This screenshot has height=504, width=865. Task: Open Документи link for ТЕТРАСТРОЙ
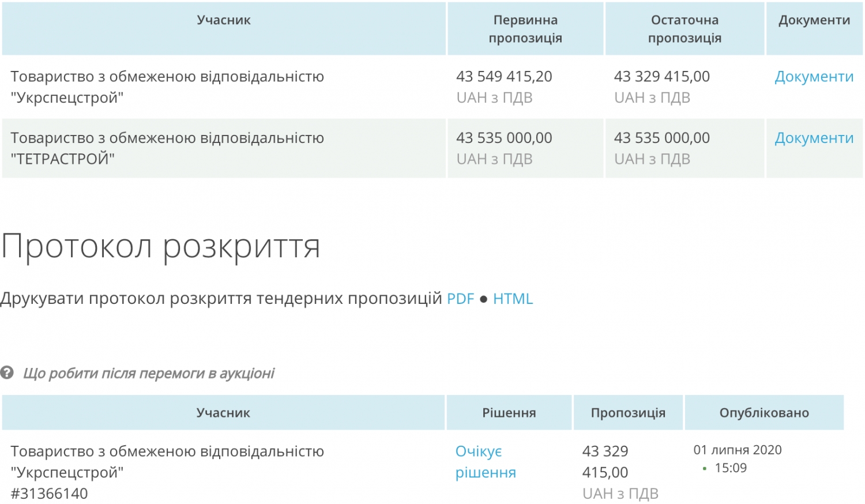814,138
